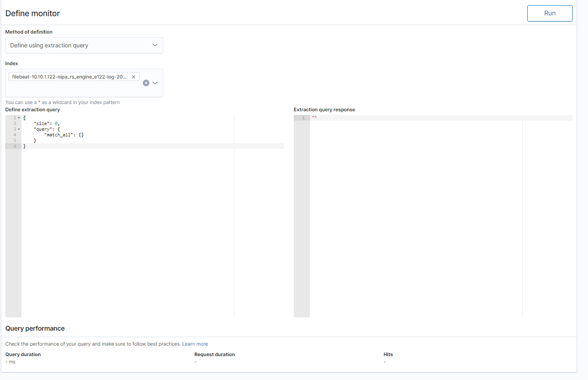Open the Method of definition dropdown

point(84,45)
